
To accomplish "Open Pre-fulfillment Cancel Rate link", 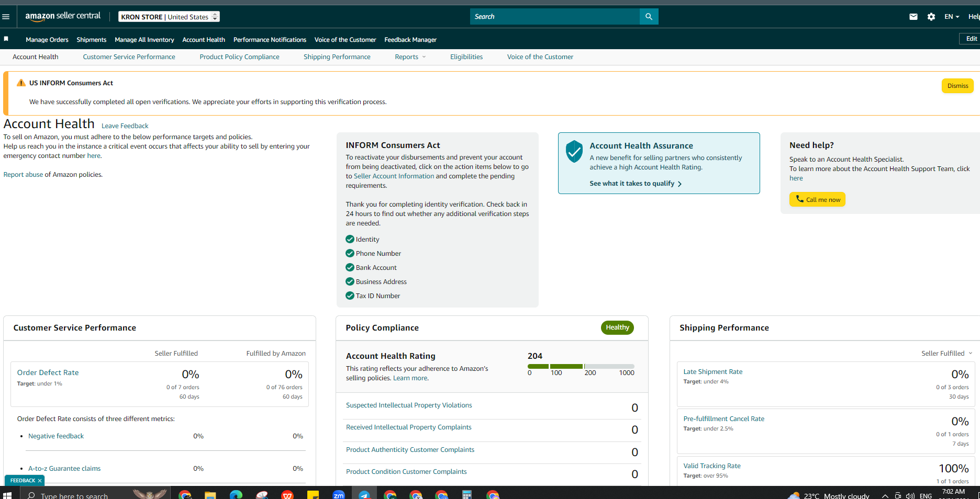I will click(x=724, y=419).
